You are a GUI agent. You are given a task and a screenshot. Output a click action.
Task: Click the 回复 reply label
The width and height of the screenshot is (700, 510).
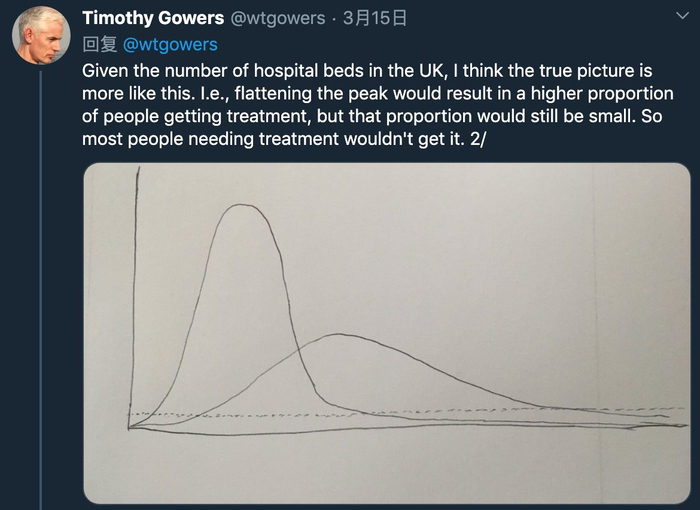coord(99,44)
